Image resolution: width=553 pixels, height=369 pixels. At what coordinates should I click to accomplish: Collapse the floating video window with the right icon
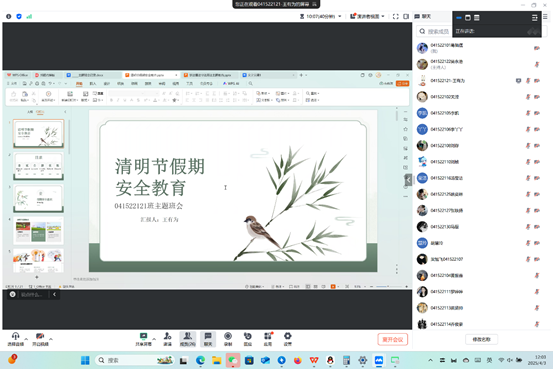pyautogui.click(x=534, y=18)
